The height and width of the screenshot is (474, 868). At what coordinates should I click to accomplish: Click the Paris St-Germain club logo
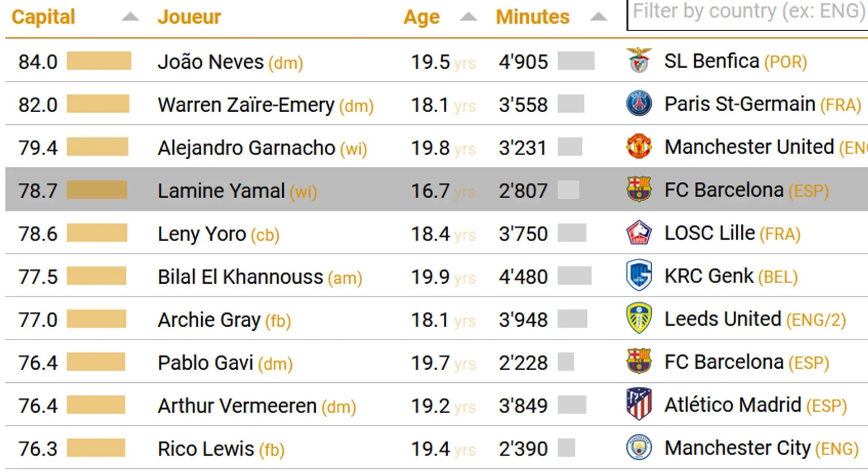(639, 103)
